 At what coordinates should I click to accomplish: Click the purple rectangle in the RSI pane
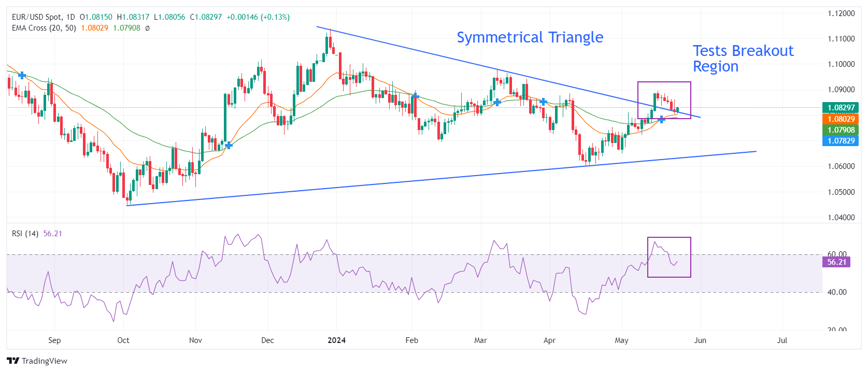pos(669,238)
